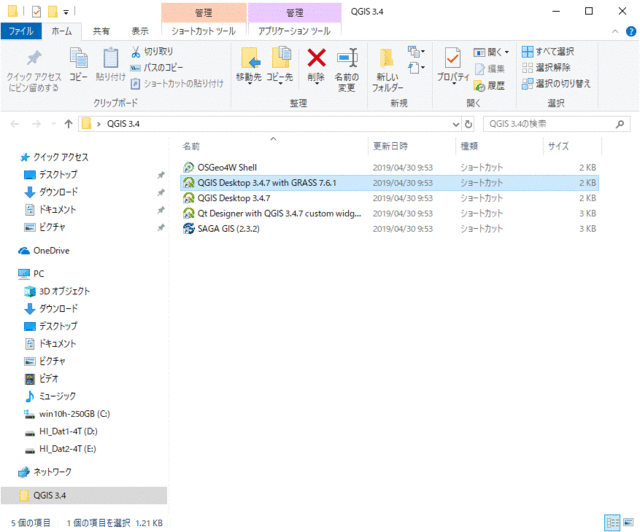Click the Copy Path (パスのコピー) command
The image size is (640, 532).
point(157,68)
